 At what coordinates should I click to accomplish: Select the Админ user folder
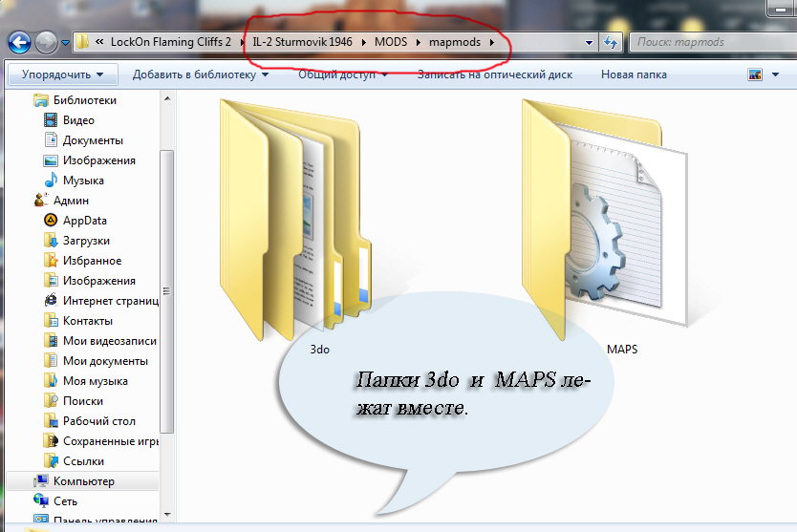tap(71, 201)
